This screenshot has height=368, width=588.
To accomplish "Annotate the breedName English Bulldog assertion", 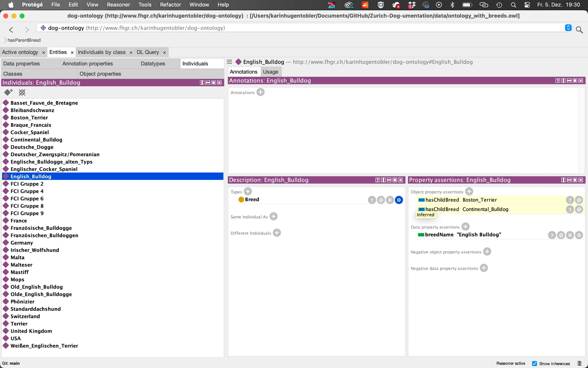I will coord(561,235).
